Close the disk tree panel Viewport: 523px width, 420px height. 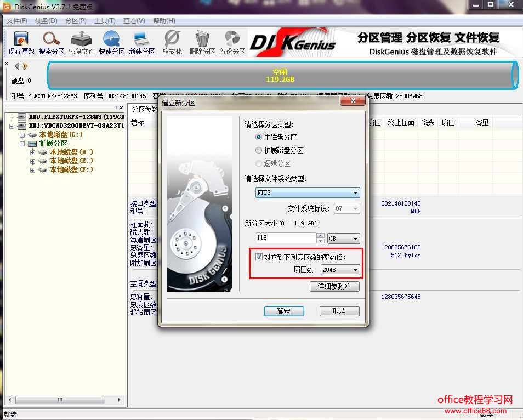pyautogui.click(x=121, y=108)
